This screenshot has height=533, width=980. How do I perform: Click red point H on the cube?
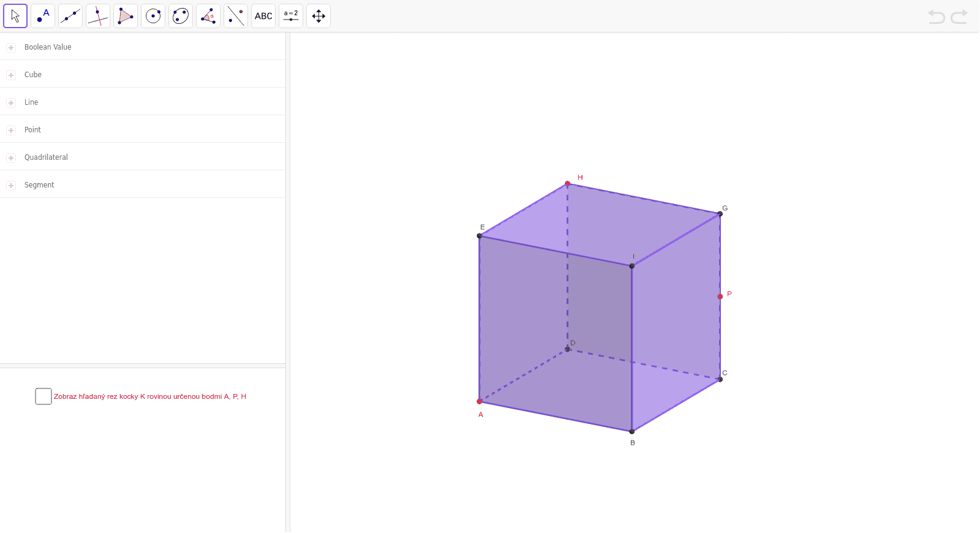coord(568,183)
